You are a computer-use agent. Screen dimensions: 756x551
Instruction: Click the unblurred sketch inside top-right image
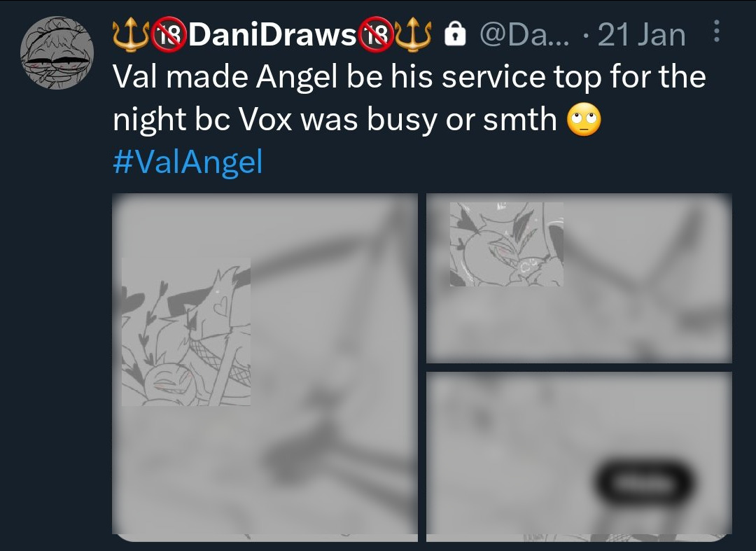[x=506, y=244]
